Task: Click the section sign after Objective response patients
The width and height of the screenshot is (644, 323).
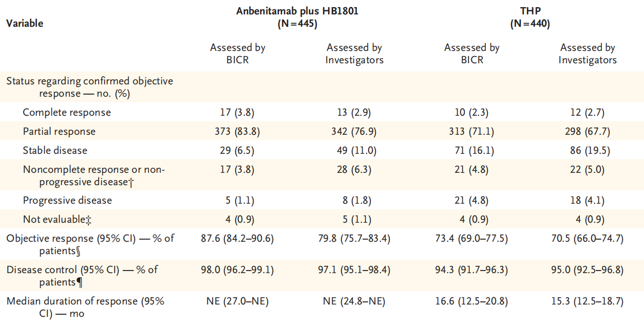Action: [x=79, y=250]
